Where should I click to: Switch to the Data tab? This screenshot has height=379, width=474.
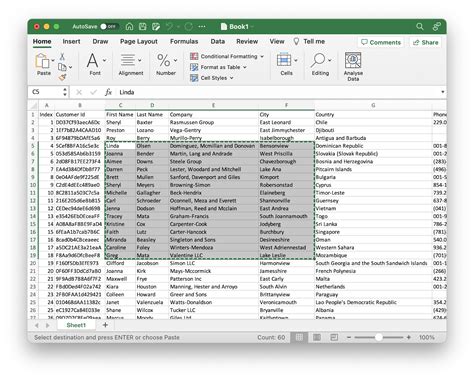tap(218, 42)
